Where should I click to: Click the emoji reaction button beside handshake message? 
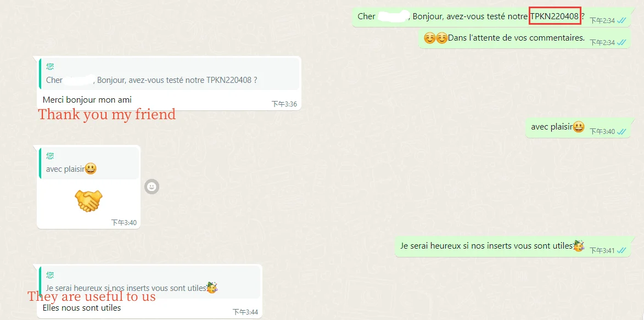[152, 187]
